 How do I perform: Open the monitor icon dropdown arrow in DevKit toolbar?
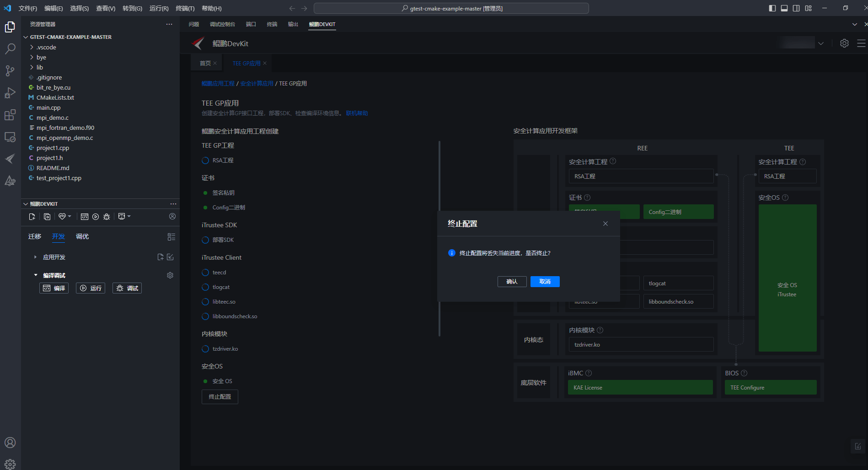(x=129, y=216)
